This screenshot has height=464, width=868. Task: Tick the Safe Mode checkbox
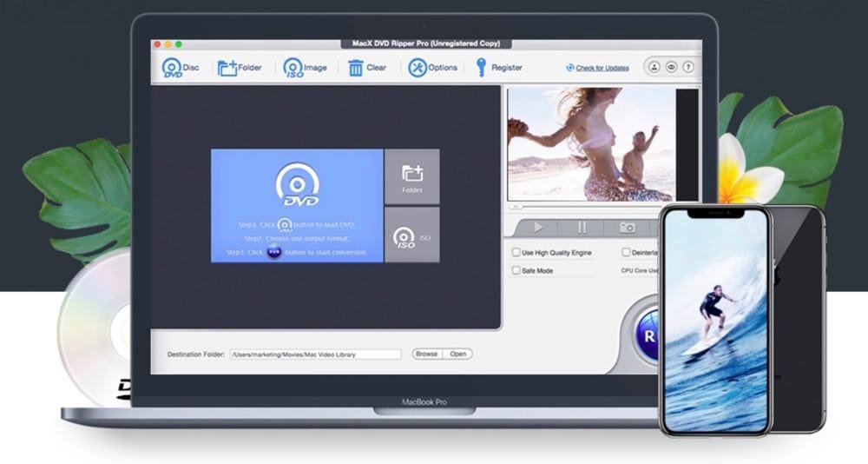(516, 270)
